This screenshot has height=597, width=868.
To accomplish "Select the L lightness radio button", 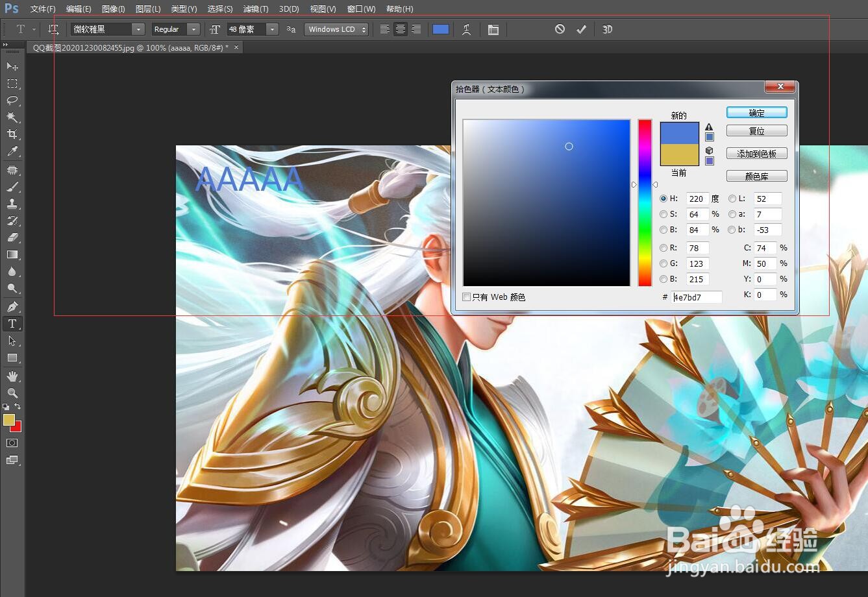I will coord(732,199).
